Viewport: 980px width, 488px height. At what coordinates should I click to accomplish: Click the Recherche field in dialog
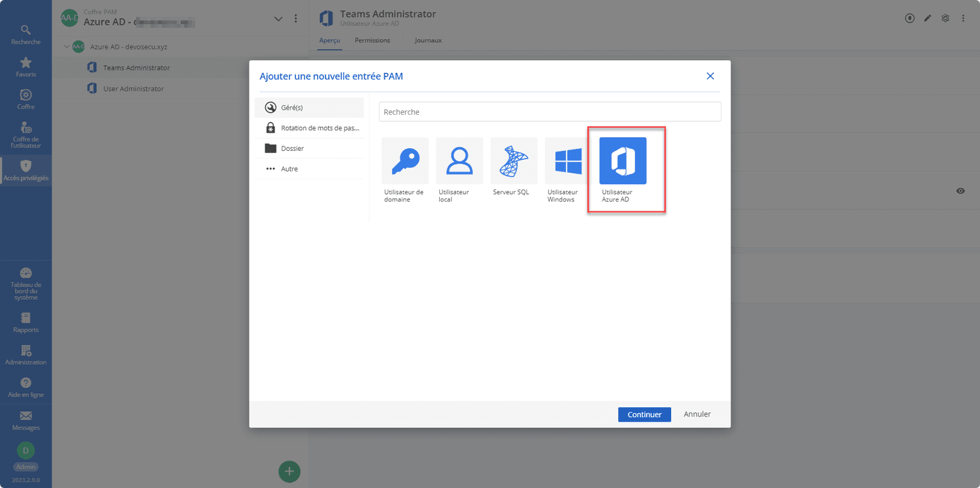tap(549, 112)
